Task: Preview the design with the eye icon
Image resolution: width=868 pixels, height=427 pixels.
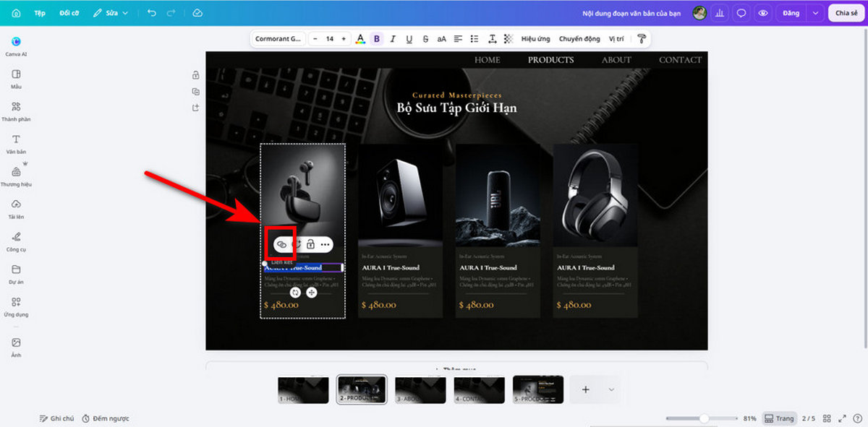Action: pyautogui.click(x=762, y=13)
